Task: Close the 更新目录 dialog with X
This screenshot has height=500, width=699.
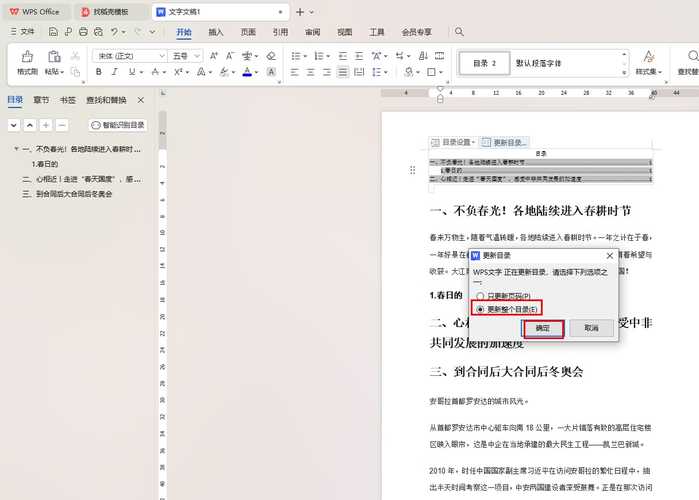Action: [x=609, y=256]
